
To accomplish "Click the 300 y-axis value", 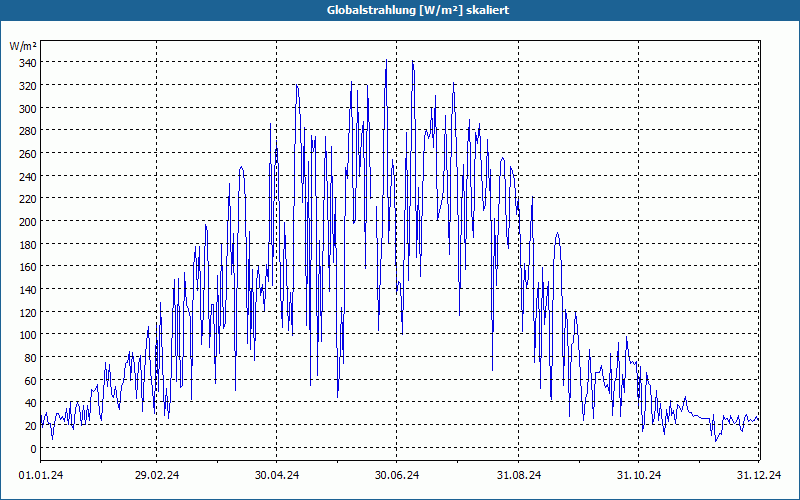I will tap(28, 109).
